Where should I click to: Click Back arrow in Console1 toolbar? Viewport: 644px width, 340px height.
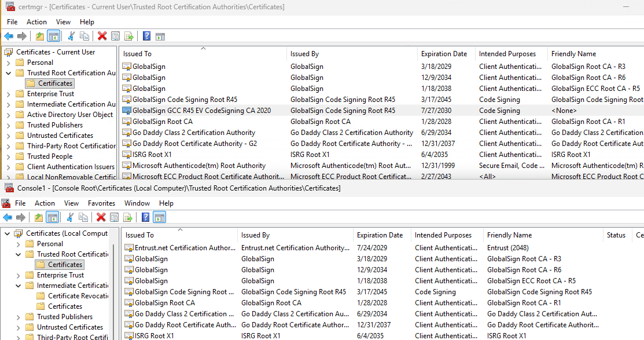8,217
